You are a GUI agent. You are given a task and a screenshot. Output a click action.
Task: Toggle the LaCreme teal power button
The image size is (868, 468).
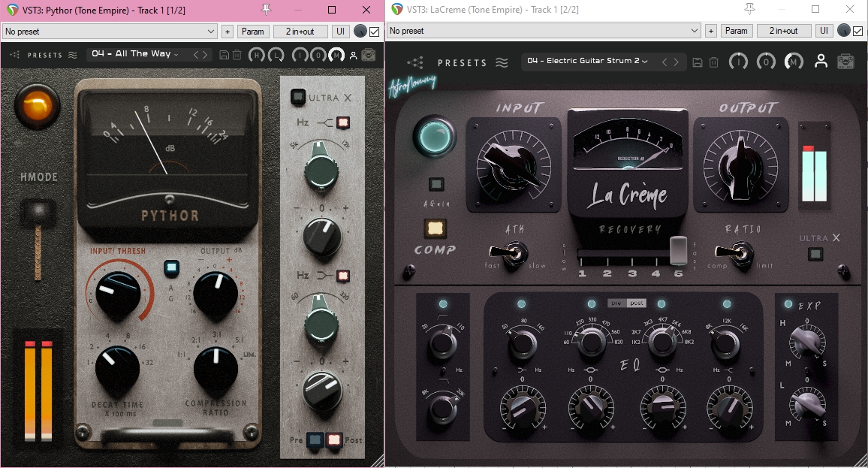435,136
